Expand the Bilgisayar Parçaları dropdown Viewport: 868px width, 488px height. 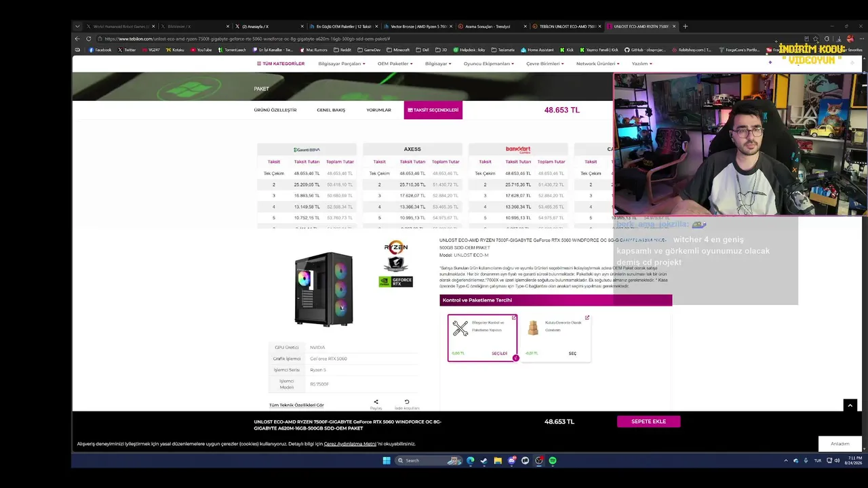tap(343, 64)
